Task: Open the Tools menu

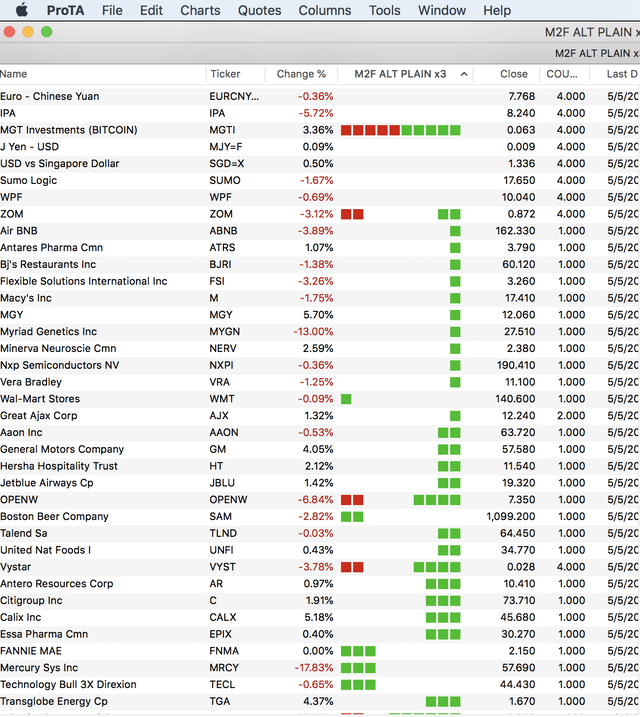Action: (384, 10)
